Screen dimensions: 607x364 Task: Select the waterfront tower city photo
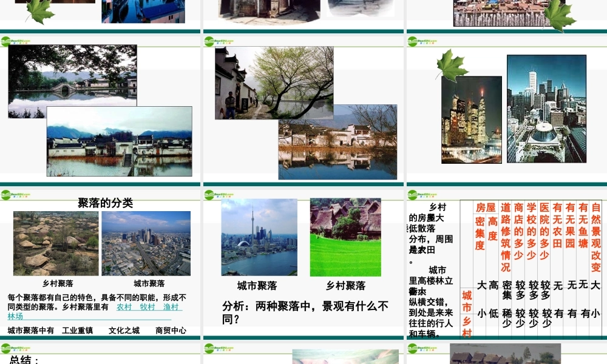coord(259,237)
